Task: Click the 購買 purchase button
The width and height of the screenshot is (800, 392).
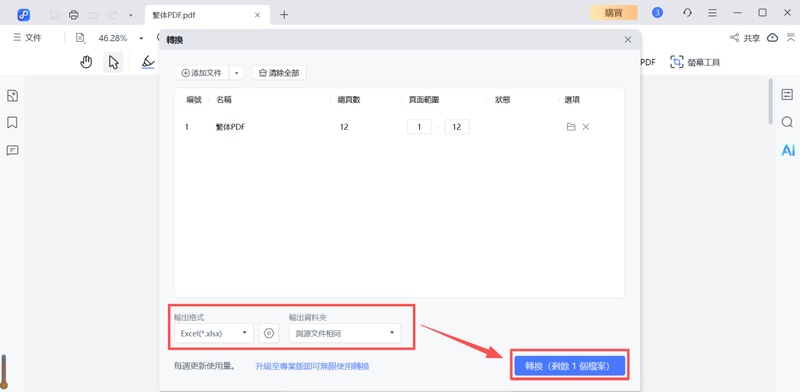Action: click(x=614, y=13)
